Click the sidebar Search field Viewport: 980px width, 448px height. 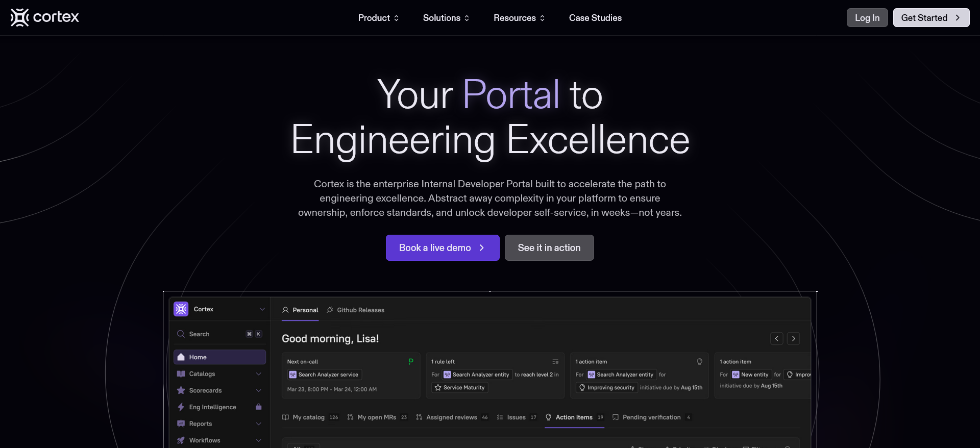tap(219, 334)
